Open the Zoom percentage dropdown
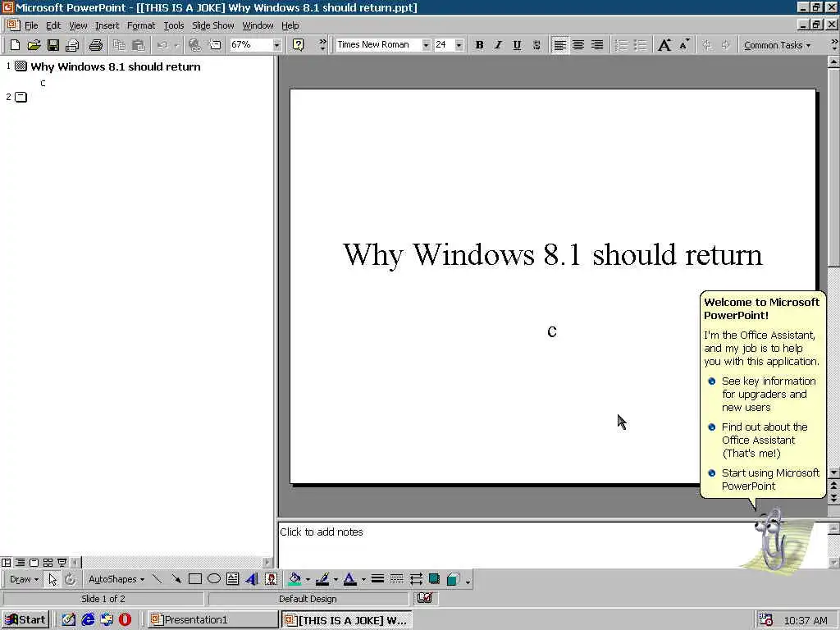The image size is (840, 630). (x=276, y=45)
